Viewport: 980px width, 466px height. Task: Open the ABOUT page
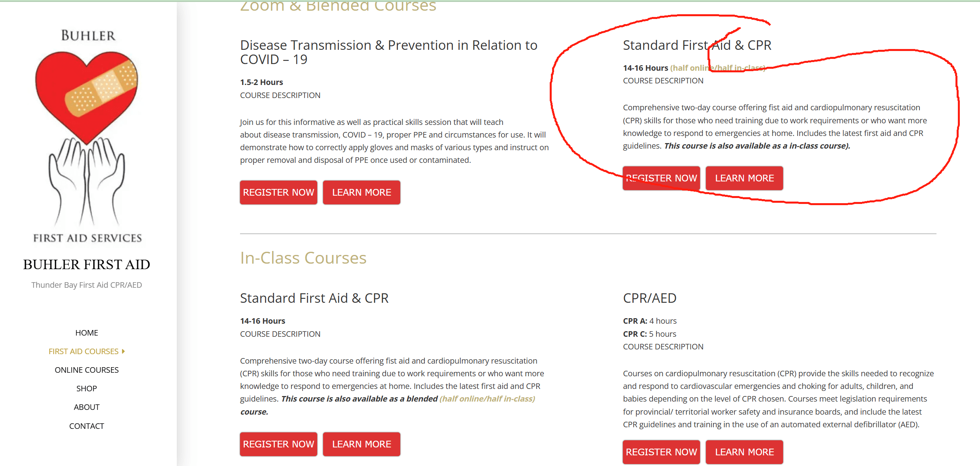[x=87, y=407]
